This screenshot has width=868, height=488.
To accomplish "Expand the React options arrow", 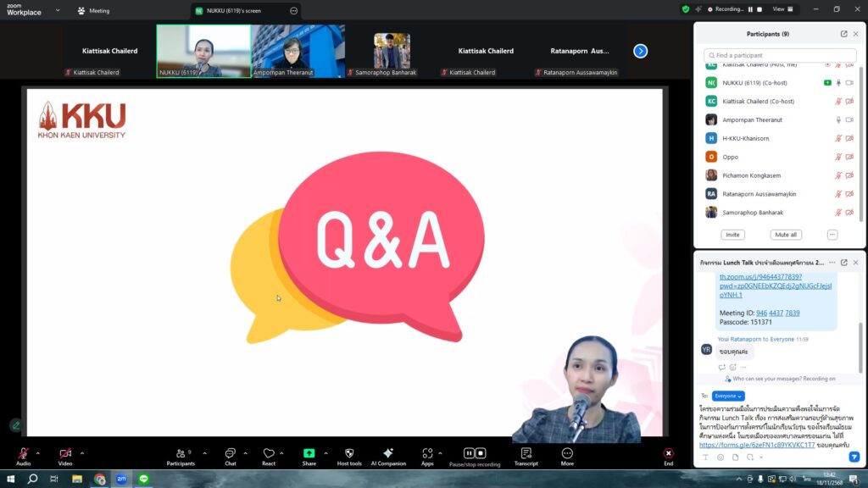I will pyautogui.click(x=281, y=453).
